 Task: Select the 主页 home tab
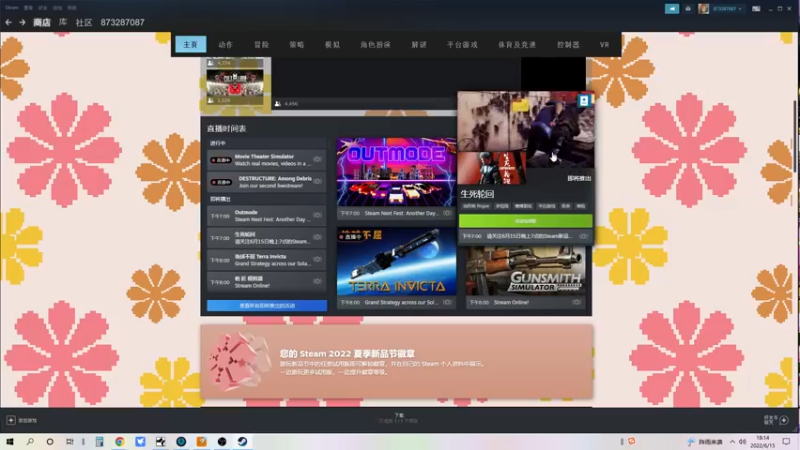[x=190, y=44]
